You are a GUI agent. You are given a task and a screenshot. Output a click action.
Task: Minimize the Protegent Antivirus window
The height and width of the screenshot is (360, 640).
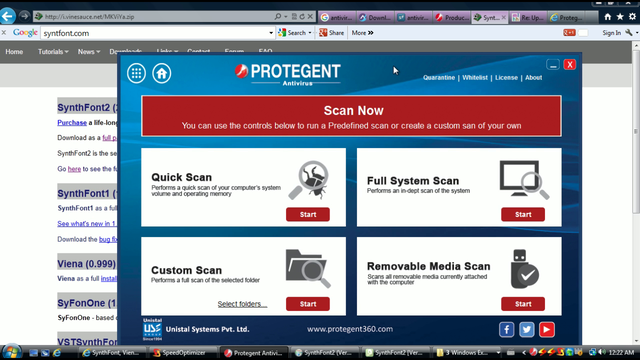(553, 64)
